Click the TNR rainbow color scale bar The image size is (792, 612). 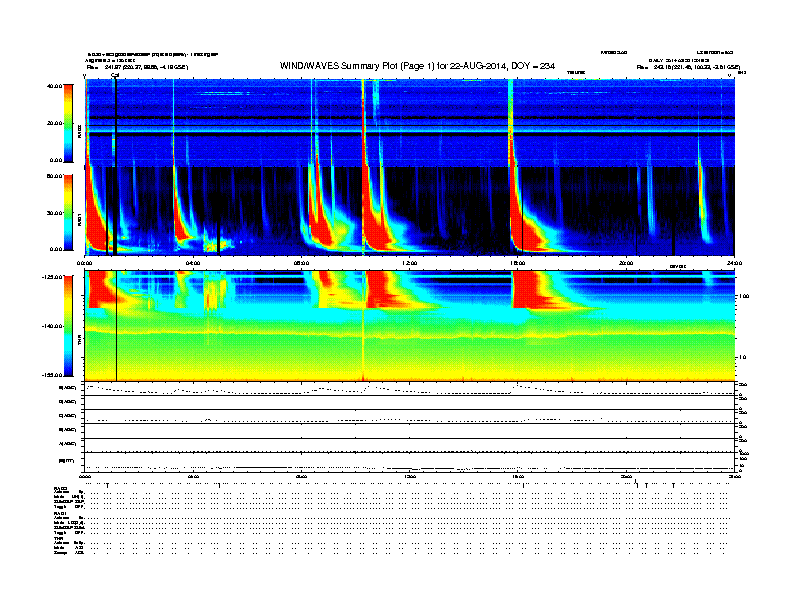pyautogui.click(x=68, y=326)
